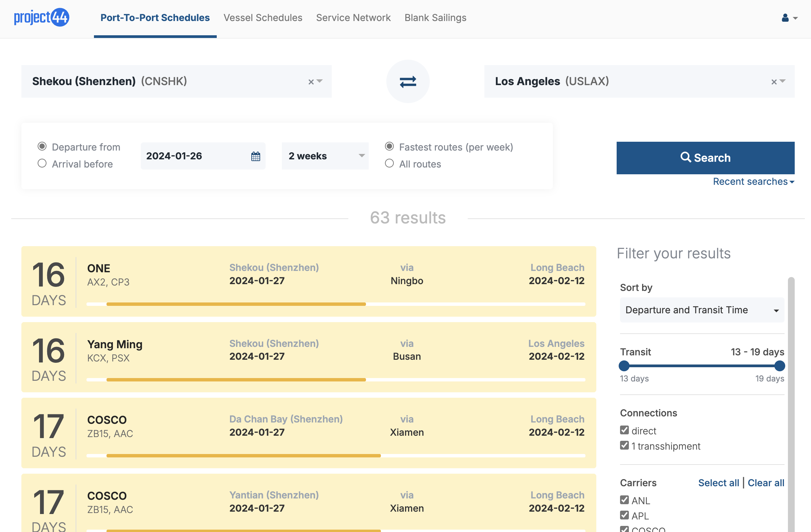Go to Service Network tab
The width and height of the screenshot is (811, 532).
coord(353,18)
